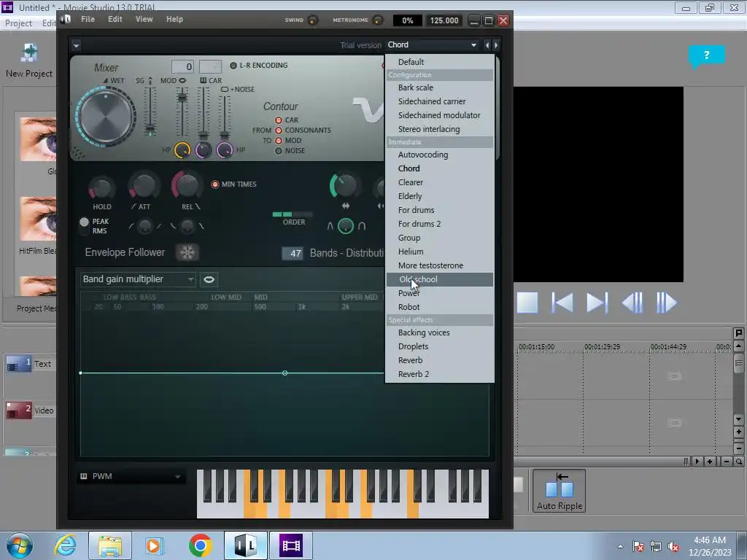The height and width of the screenshot is (560, 747).
Task: Open the File menu in plugin window
Action: coord(88,19)
